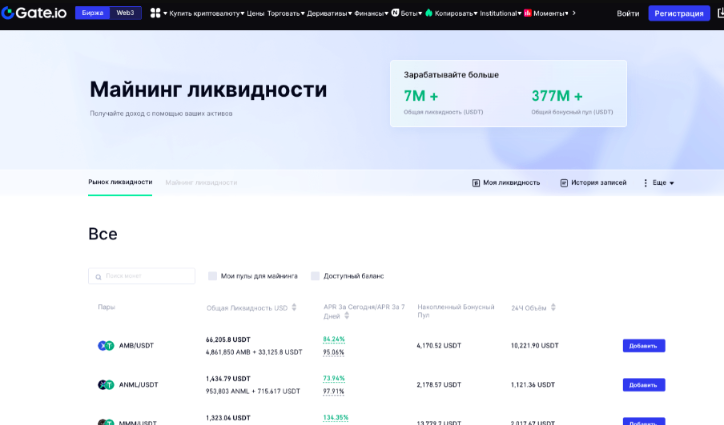
Task: Click the 97.91% seven-day APR value
Action: 333,392
